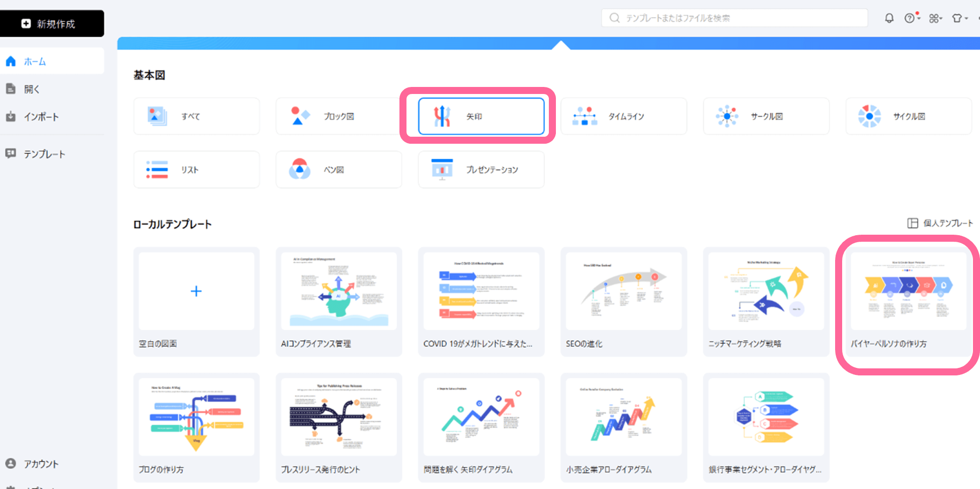Click the home icon beside ホーム
Screen dimensions: 980x489
pyautogui.click(x=11, y=61)
